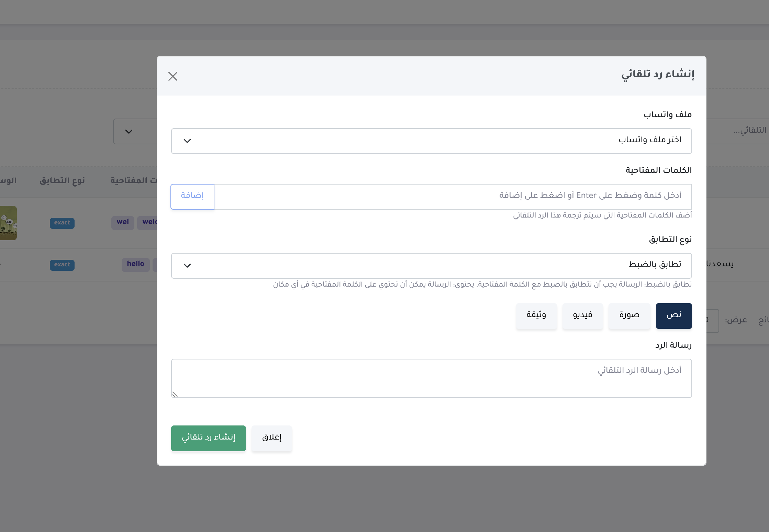The image size is (769, 532).
Task: Click the wel keyword tag
Action: pos(122,222)
